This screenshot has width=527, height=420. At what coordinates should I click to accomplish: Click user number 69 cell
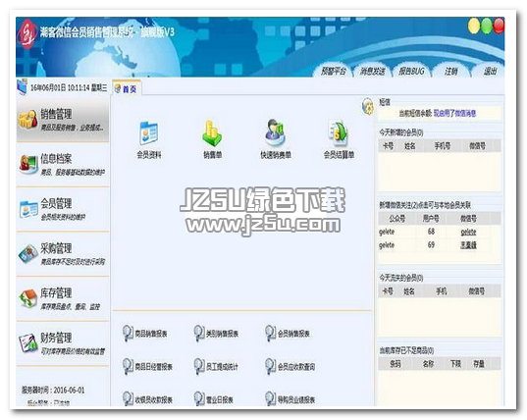(x=431, y=245)
